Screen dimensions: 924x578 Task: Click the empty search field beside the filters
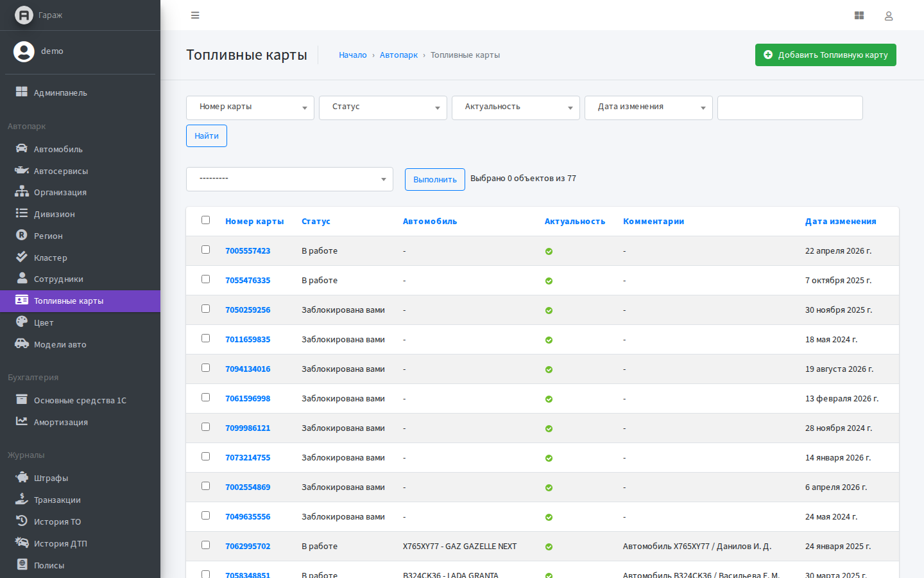790,108
